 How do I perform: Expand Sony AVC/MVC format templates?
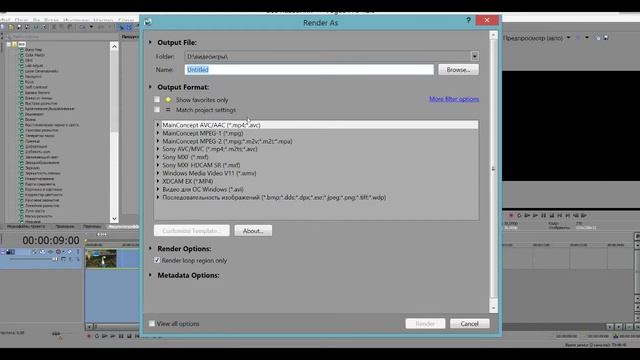(x=158, y=149)
